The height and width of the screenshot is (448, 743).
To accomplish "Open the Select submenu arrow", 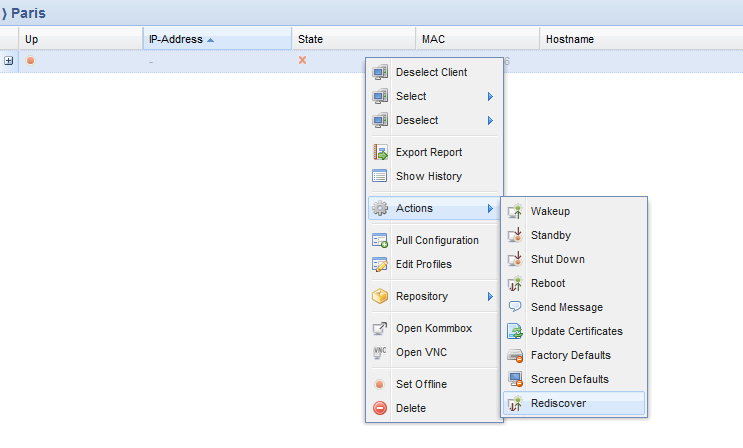I will coord(490,96).
